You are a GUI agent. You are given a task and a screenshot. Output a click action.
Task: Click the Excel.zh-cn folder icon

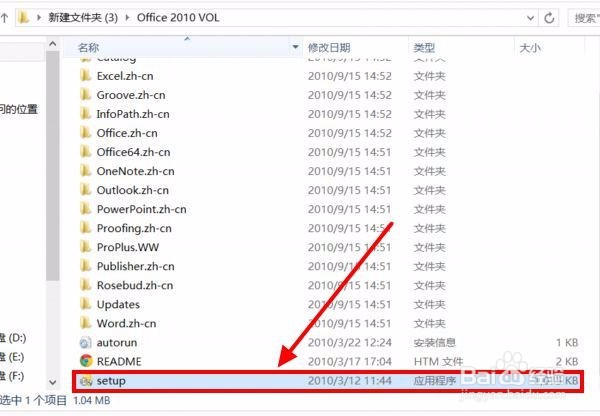point(86,75)
